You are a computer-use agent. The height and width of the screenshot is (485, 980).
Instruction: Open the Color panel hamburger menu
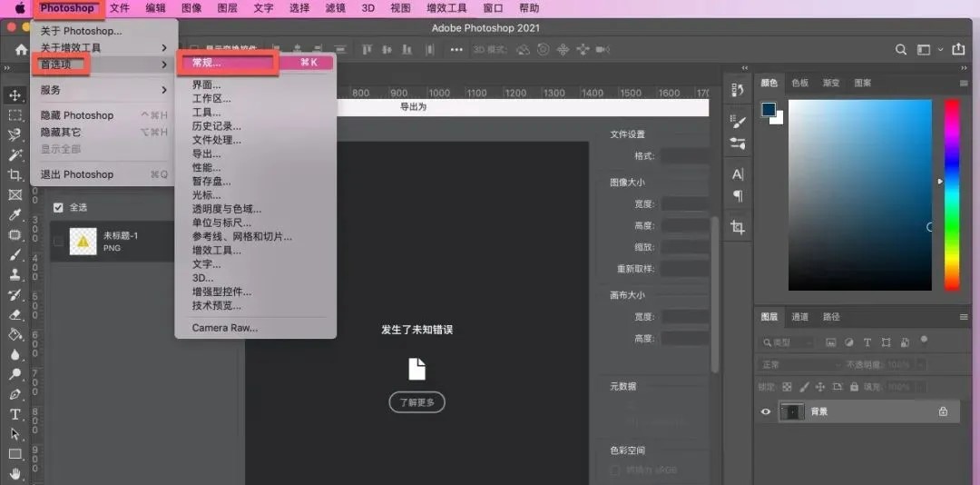tap(963, 83)
